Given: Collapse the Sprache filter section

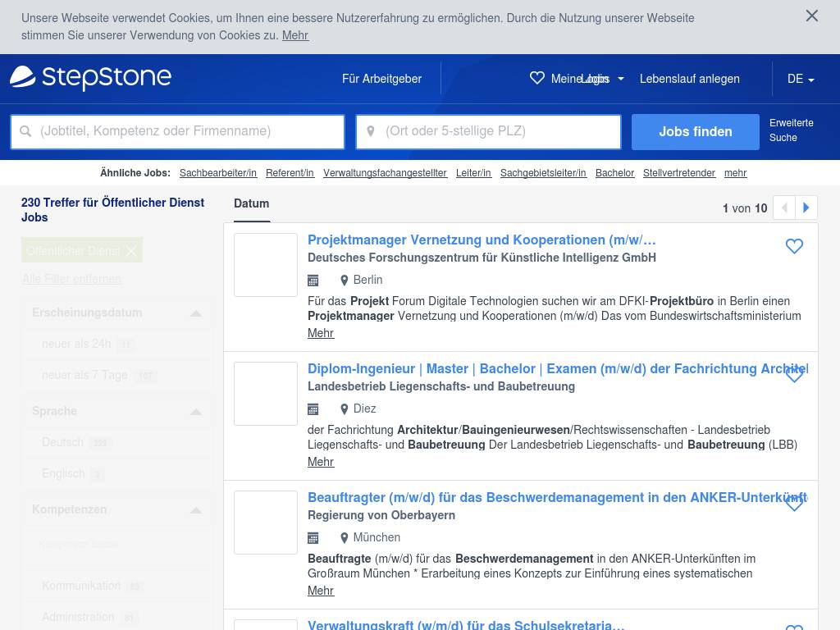Looking at the screenshot, I should pyautogui.click(x=195, y=412).
